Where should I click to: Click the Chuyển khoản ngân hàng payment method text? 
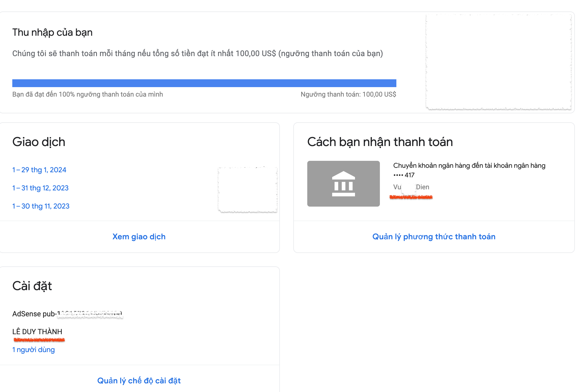469,166
